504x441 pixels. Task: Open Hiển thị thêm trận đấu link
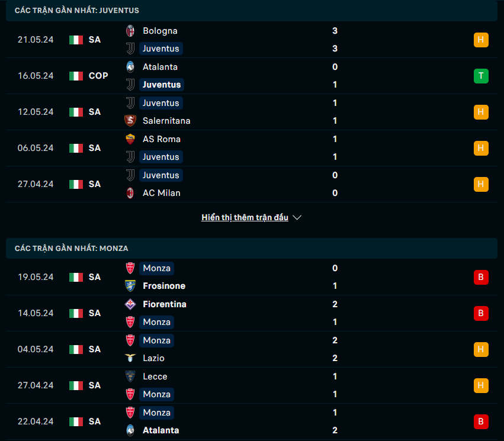tap(245, 217)
